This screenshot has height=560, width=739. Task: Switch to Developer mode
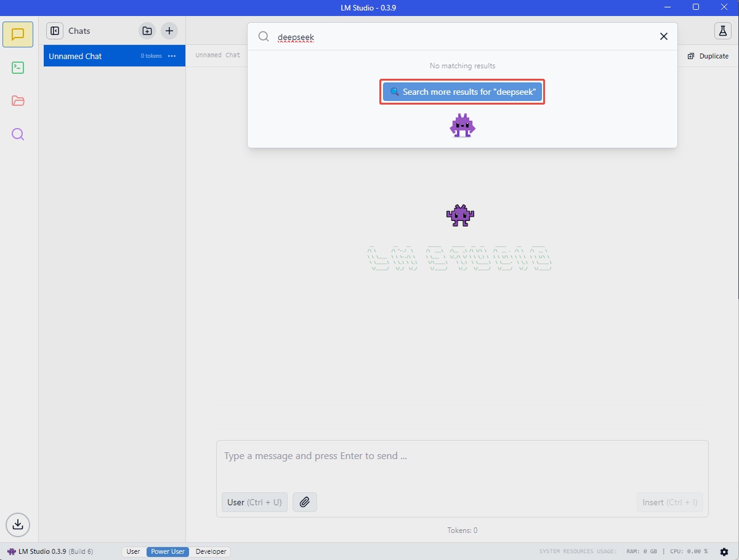tap(211, 551)
